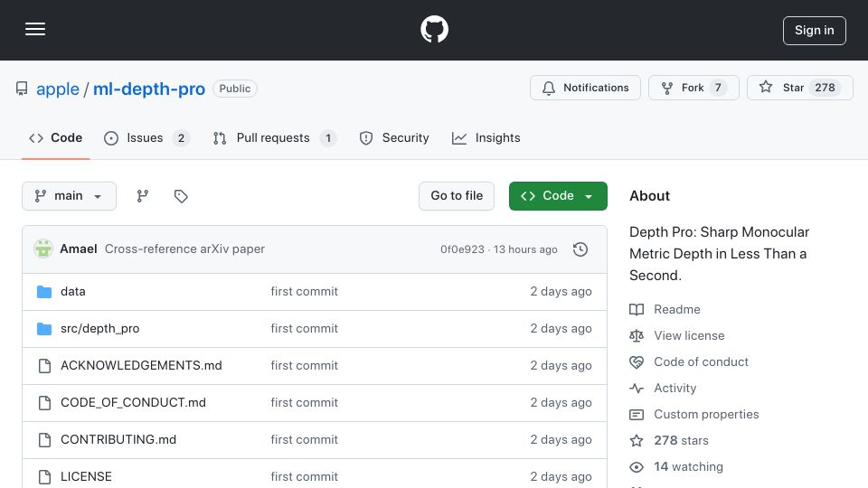Click the '13 hours ago' timestamp
This screenshot has width=868, height=488.
(525, 249)
